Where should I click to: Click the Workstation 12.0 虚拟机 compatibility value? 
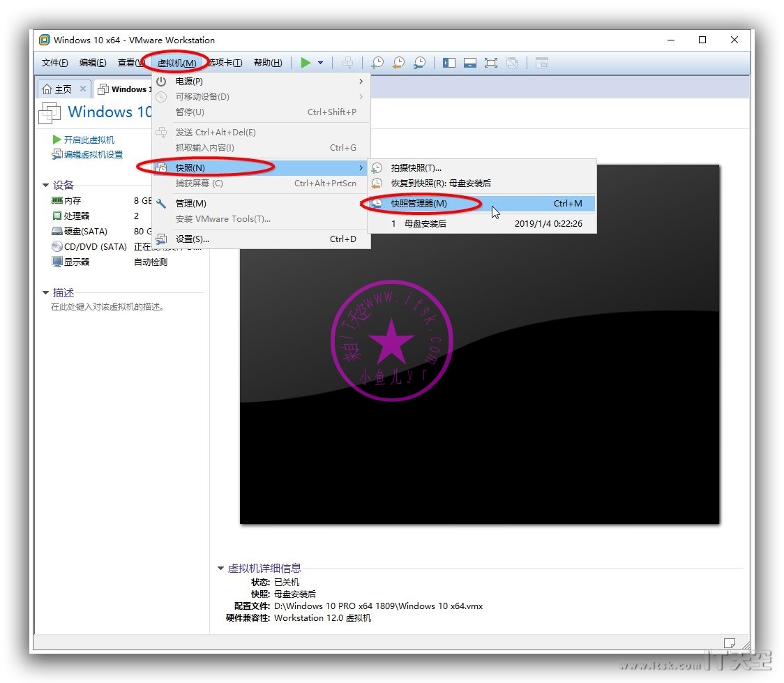pos(322,618)
